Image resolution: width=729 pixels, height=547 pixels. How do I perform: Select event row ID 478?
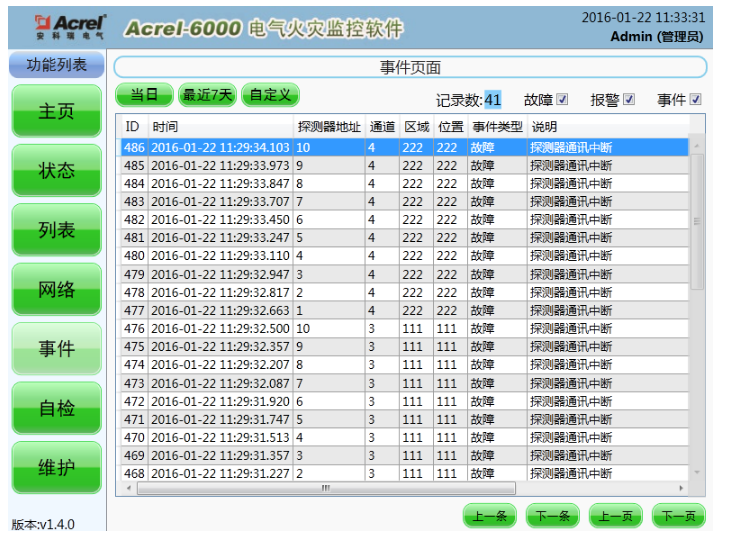[404, 292]
